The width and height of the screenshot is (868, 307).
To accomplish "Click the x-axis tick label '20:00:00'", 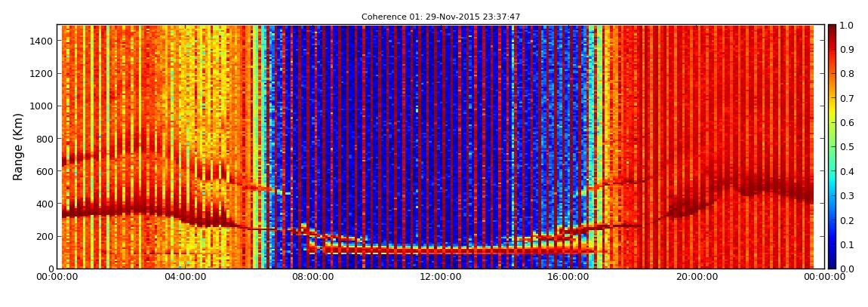I will click(697, 277).
